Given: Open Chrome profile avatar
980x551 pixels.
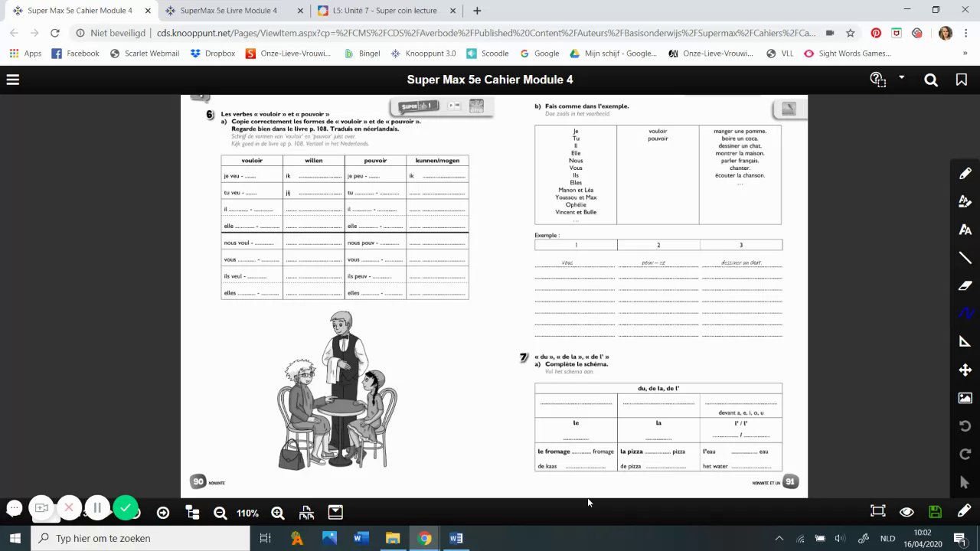Looking at the screenshot, I should click(x=945, y=33).
